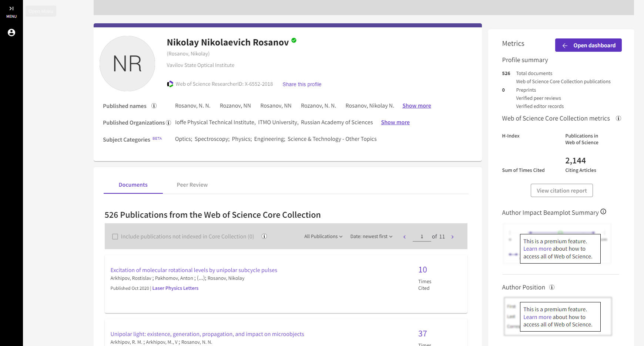Click the green verified badge next to the name
The width and height of the screenshot is (644, 346).
tap(294, 40)
